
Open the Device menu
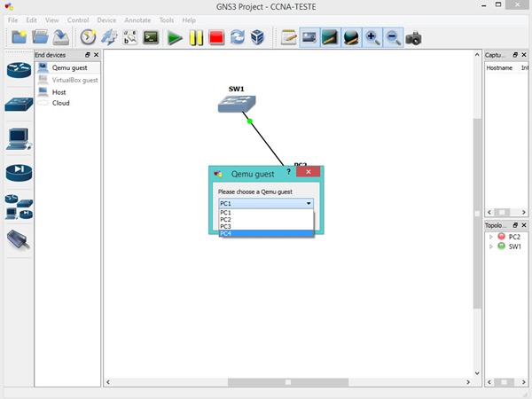(106, 20)
